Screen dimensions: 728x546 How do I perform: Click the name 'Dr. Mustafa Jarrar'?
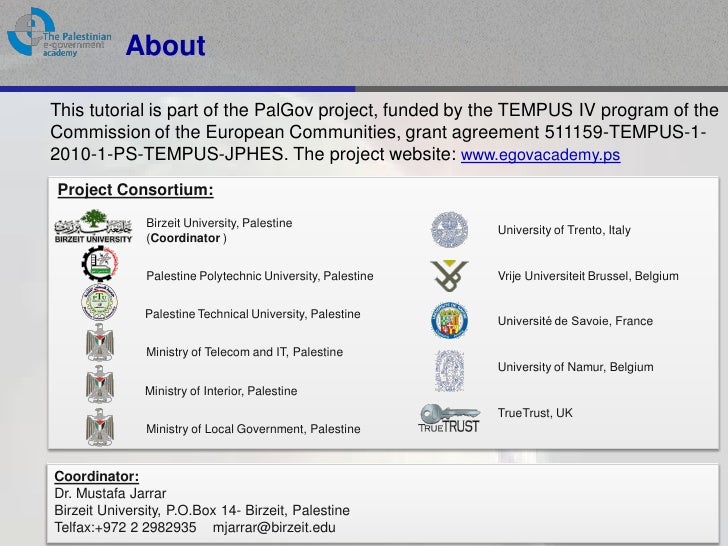[x=110, y=493]
